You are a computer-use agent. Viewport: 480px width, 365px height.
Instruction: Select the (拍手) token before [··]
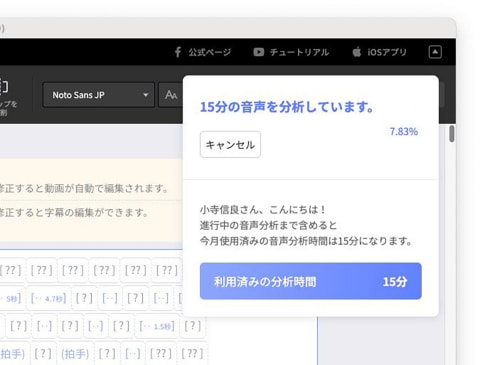pyautogui.click(x=75, y=354)
